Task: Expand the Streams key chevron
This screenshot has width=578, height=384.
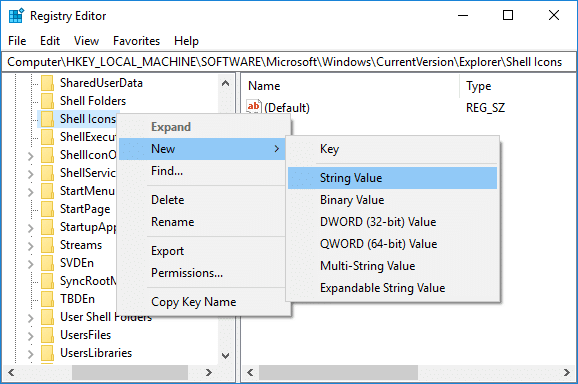Action: tap(31, 245)
